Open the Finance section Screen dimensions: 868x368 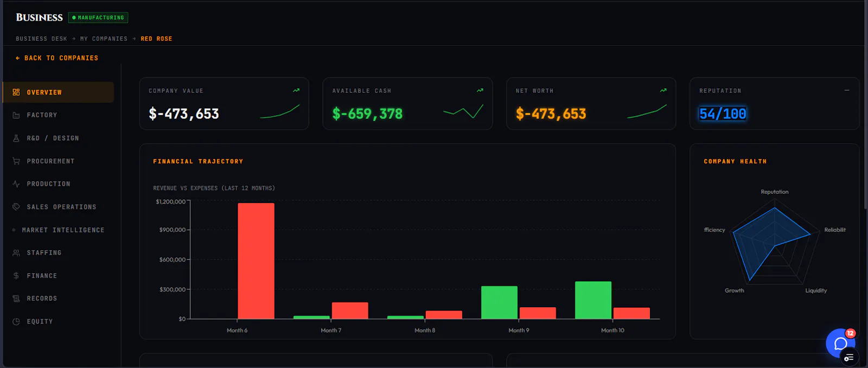59,276
